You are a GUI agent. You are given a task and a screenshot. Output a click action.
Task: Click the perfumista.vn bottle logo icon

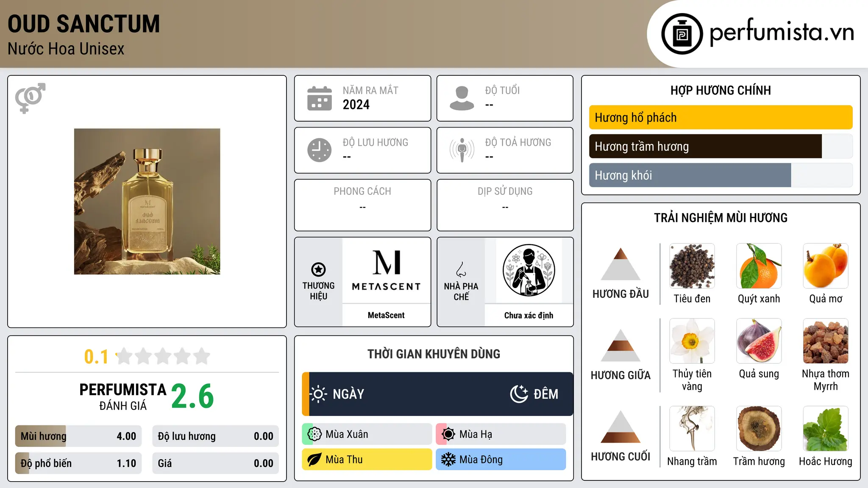(x=682, y=34)
